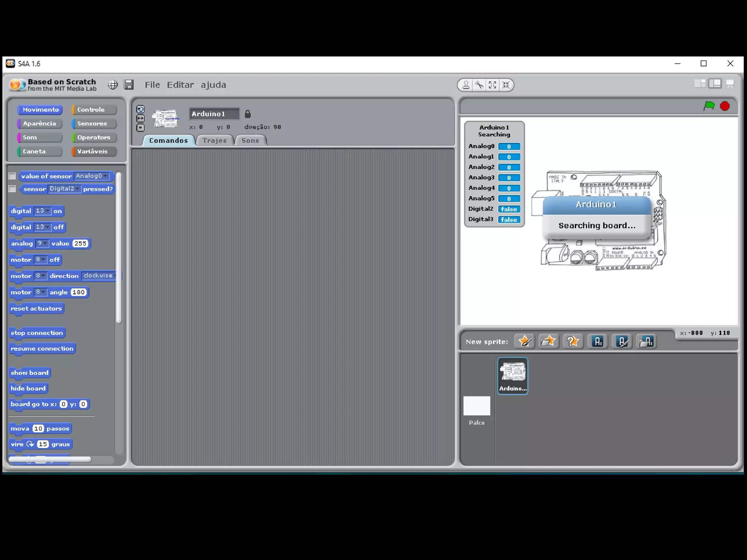This screenshot has height=560, width=747.
Task: Select the Palco stage thumbnail
Action: click(x=476, y=406)
